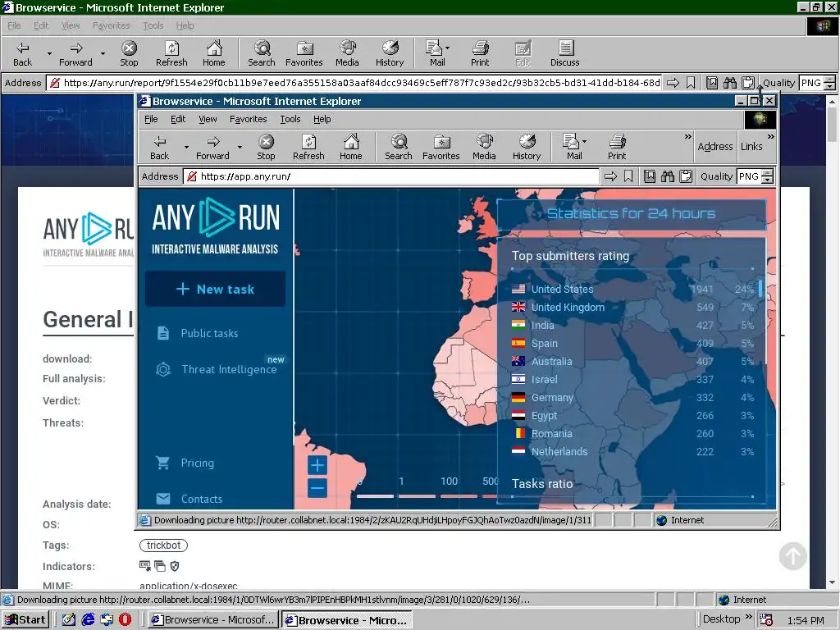Click the Top submitters list scrollbar
The image size is (840, 630).
[760, 288]
